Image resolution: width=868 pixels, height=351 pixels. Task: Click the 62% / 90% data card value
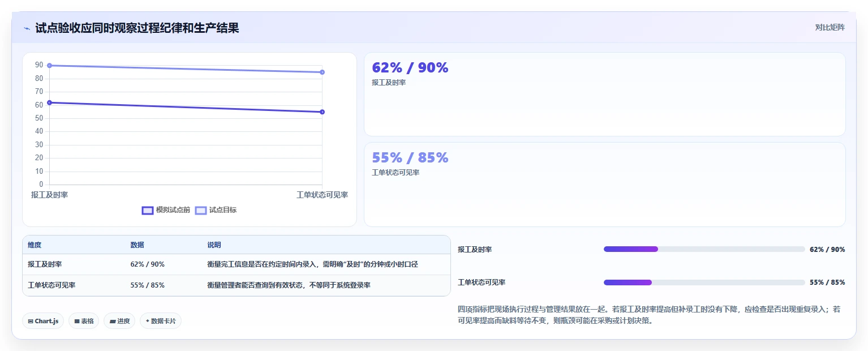[x=410, y=67]
